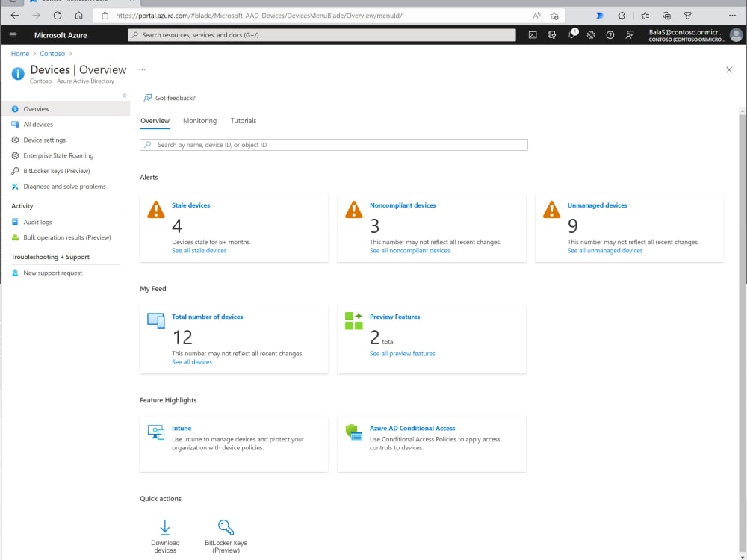The image size is (747, 560).
Task: Click the Preview Features green tiles icon
Action: (353, 321)
